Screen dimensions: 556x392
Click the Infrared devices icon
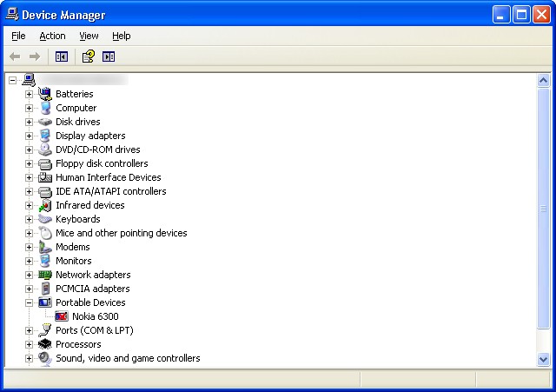[x=45, y=205]
